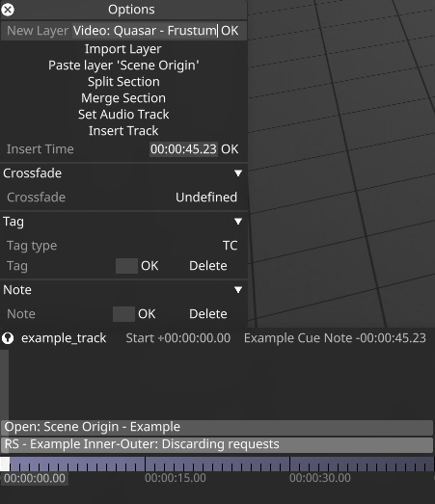Confirm New Layer with OK
This screenshot has height=504, width=435.
[230, 31]
